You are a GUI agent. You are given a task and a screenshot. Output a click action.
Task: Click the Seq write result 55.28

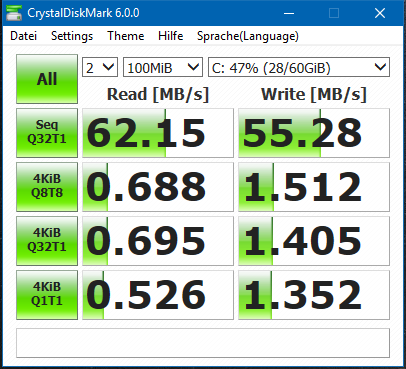(314, 133)
